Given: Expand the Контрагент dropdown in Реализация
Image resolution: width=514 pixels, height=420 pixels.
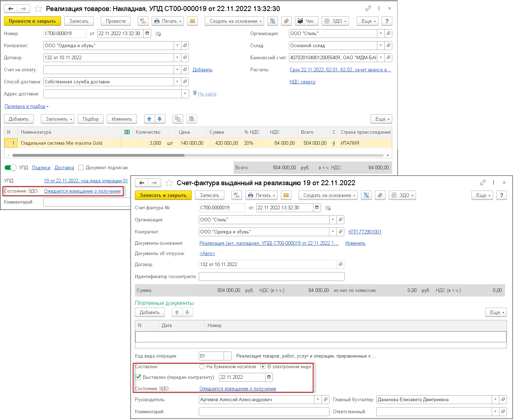Looking at the screenshot, I should click(x=177, y=45).
